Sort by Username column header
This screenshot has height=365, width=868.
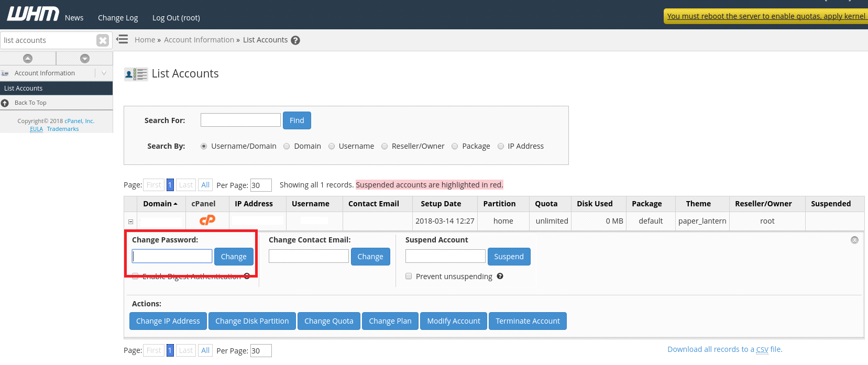pos(311,204)
